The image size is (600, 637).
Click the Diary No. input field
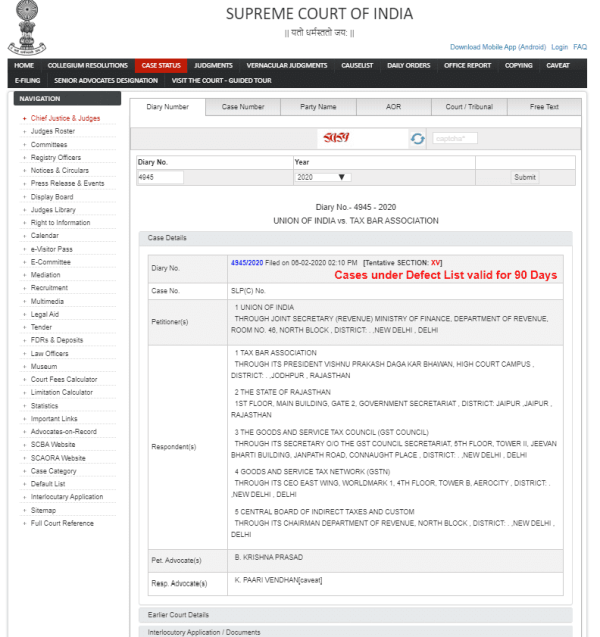[160, 177]
